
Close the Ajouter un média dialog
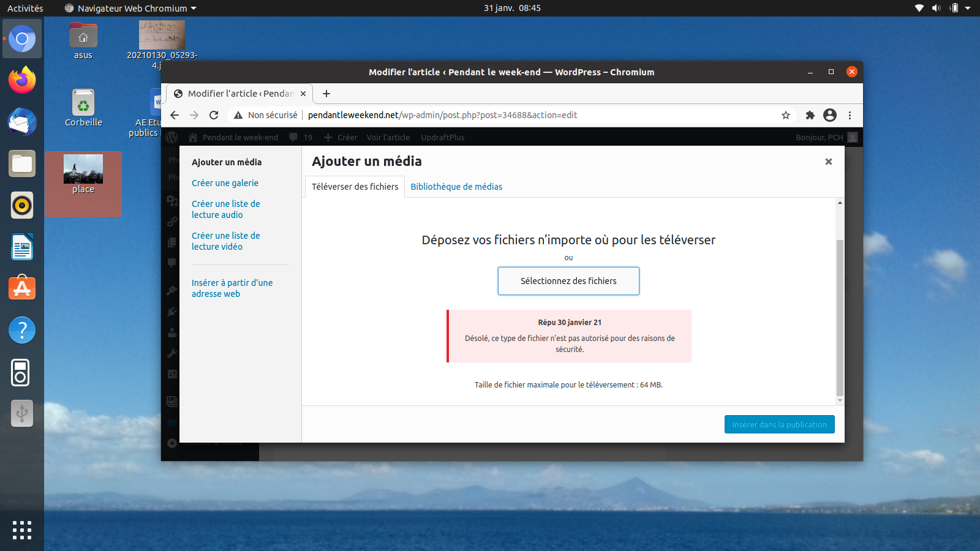pyautogui.click(x=828, y=162)
